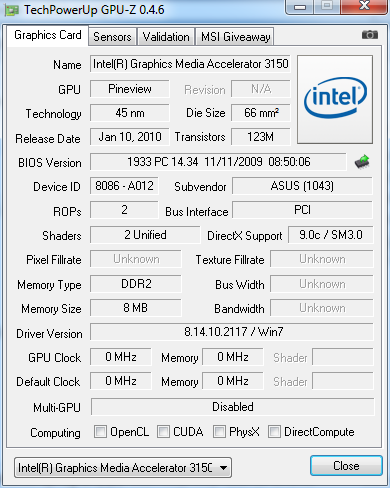Viewport: 390px width, 488px height.
Task: Click the Name field showing Intel GMA 3150
Action: (x=190, y=64)
